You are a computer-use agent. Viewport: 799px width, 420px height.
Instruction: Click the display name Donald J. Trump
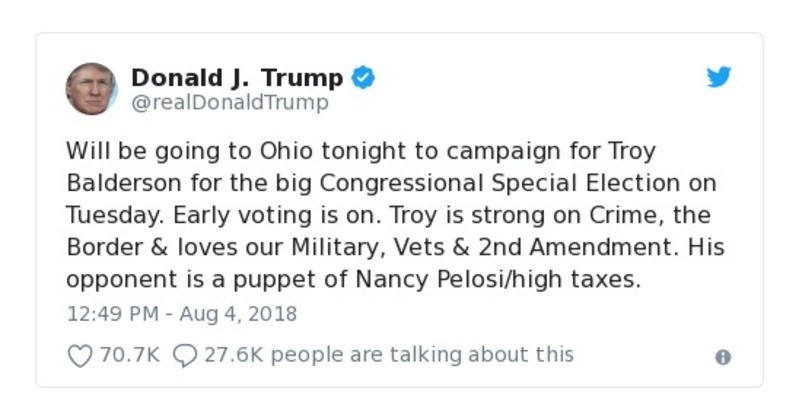tap(237, 77)
